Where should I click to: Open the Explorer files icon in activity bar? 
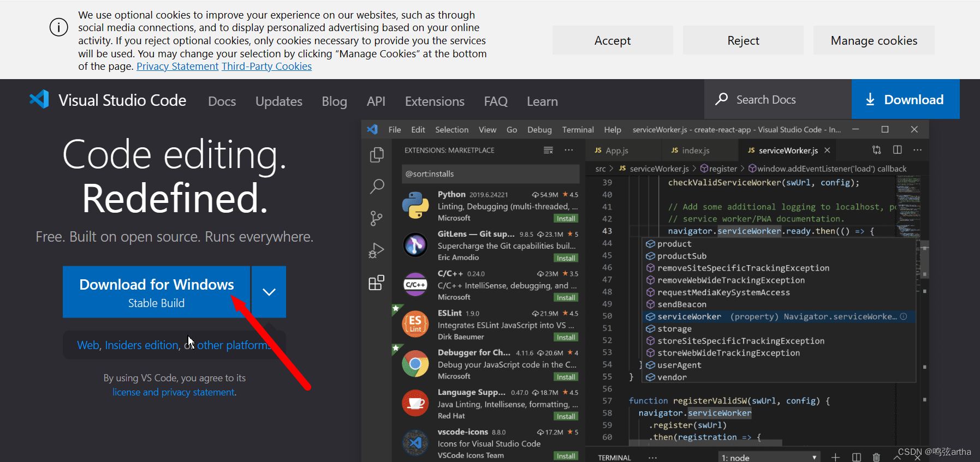377,155
